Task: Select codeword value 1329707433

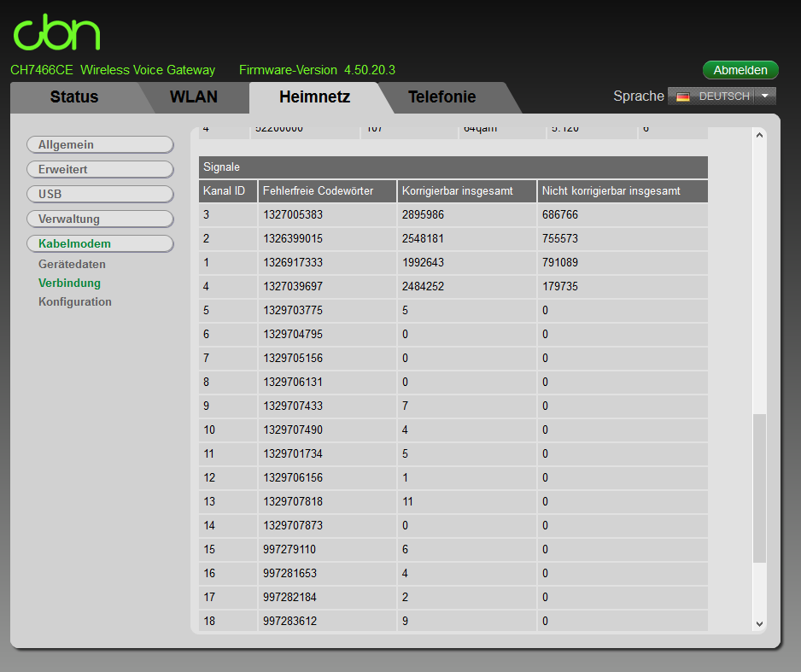Action: [293, 406]
